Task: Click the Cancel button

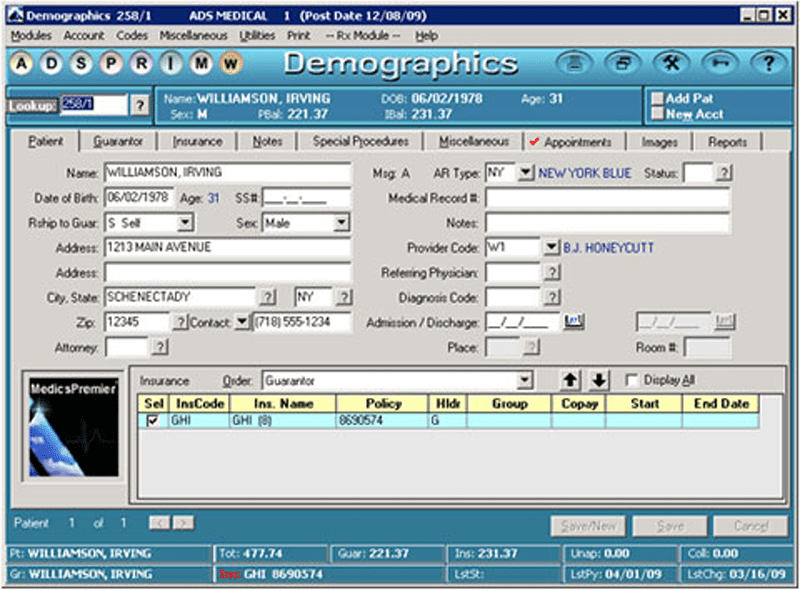Action: point(750,526)
